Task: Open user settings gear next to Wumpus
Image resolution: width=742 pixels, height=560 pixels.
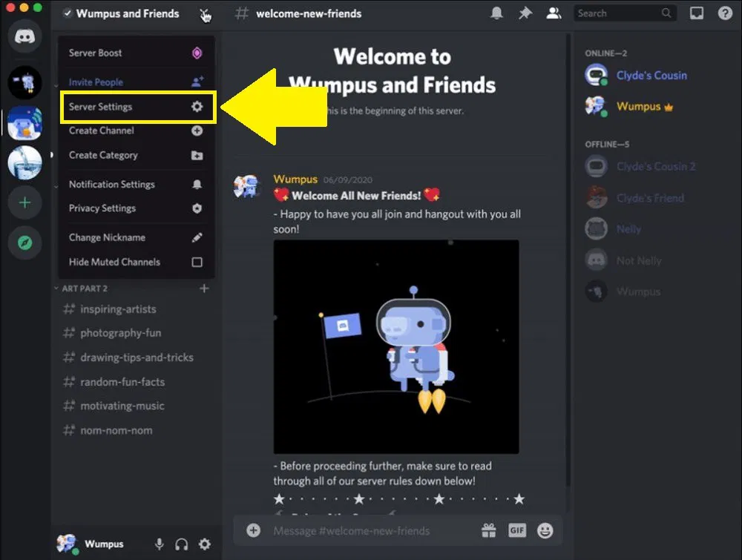Action: point(204,544)
